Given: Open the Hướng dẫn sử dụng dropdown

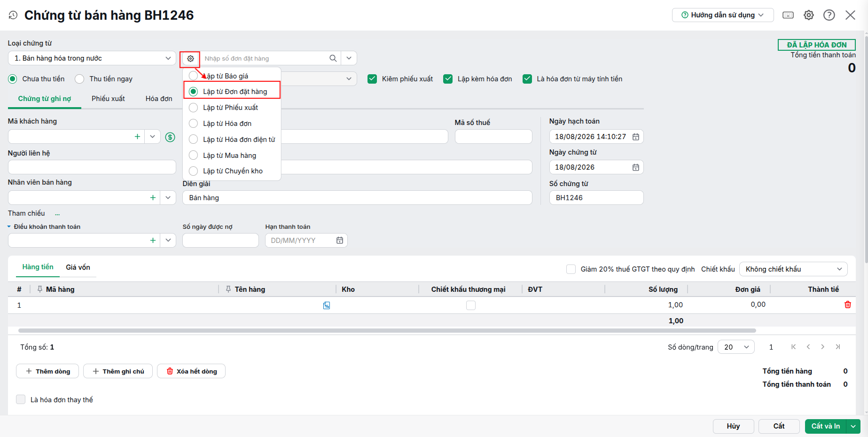Looking at the screenshot, I should (x=723, y=15).
